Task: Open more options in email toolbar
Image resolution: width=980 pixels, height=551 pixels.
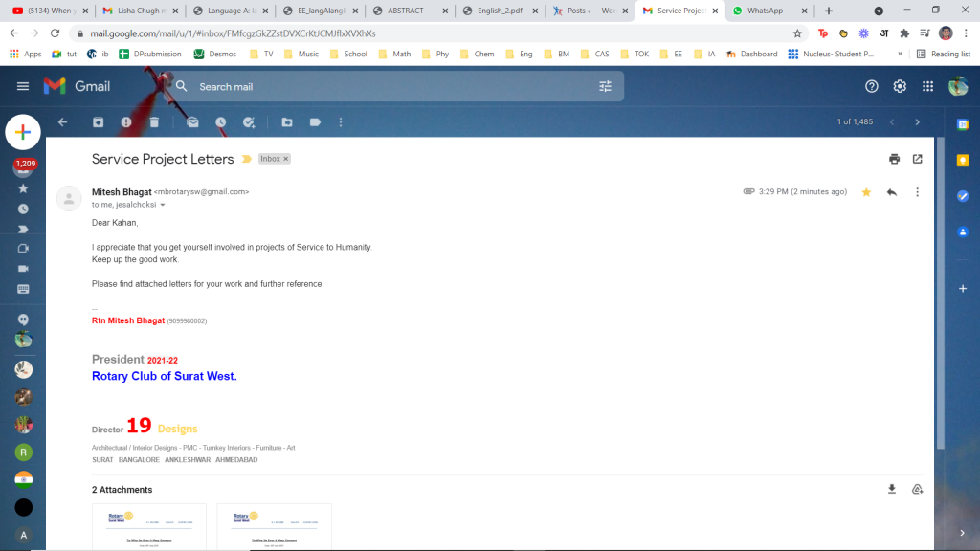Action: (341, 122)
